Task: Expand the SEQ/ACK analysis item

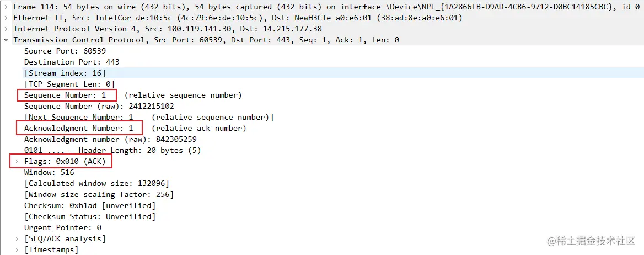Action: pos(17,238)
